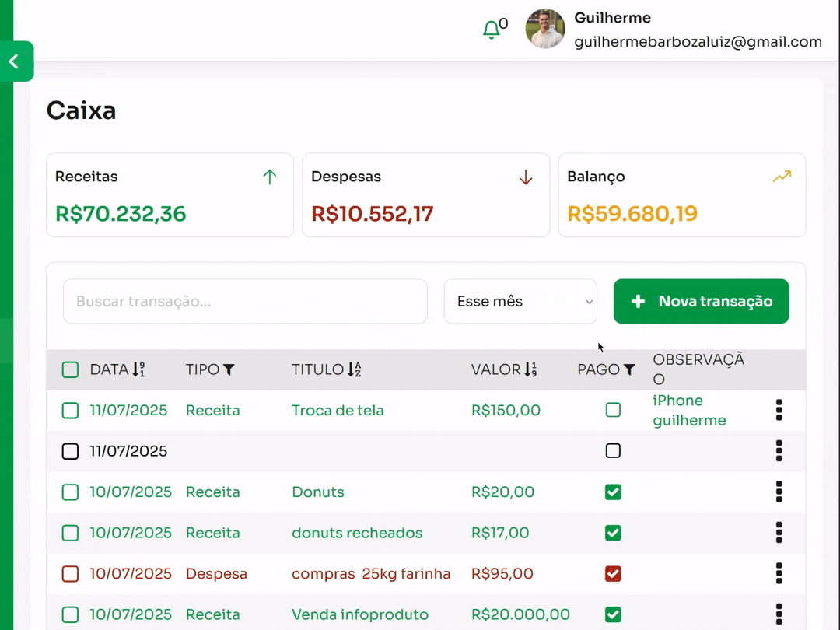Click the Nova transação button
The height and width of the screenshot is (630, 840).
point(701,301)
